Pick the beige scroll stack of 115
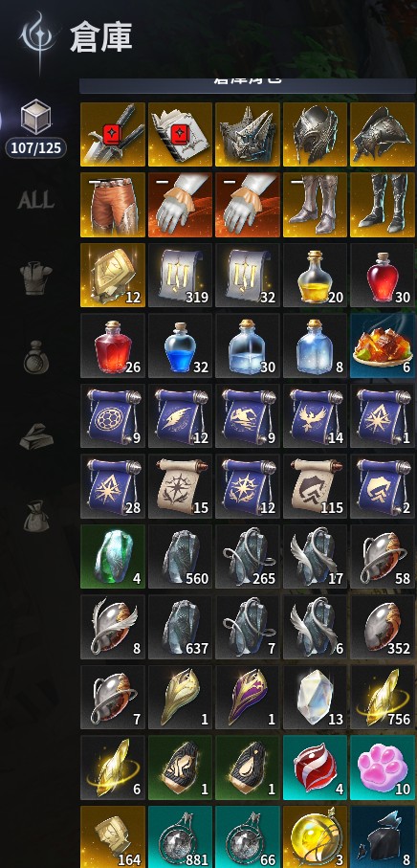Viewport: 417px width, 868px height. 316,486
